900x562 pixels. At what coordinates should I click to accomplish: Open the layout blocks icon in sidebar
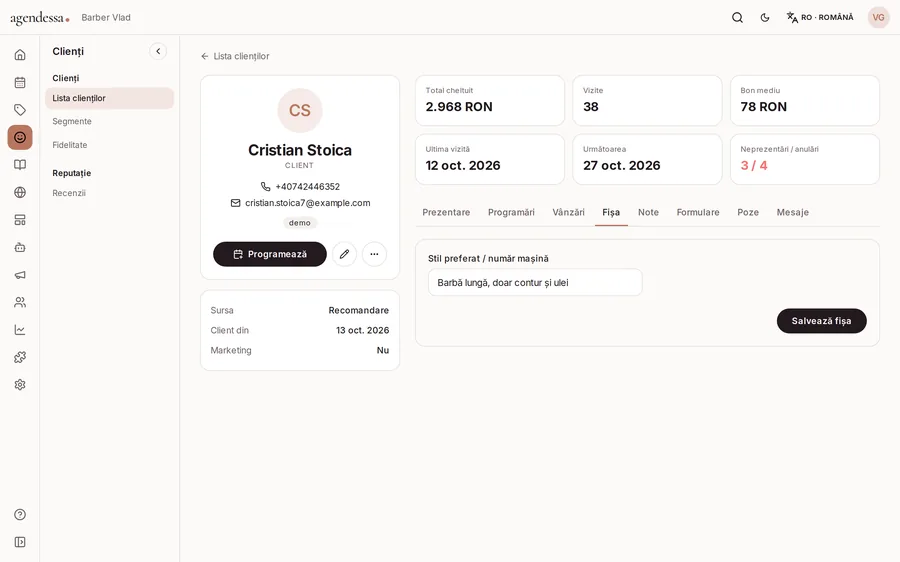pos(20,220)
